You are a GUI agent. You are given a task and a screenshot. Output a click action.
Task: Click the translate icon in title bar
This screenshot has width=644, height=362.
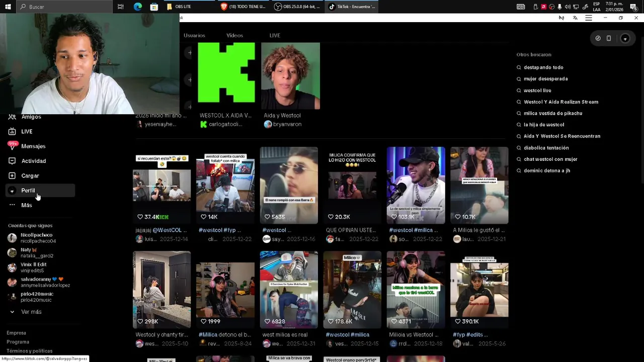point(575,18)
